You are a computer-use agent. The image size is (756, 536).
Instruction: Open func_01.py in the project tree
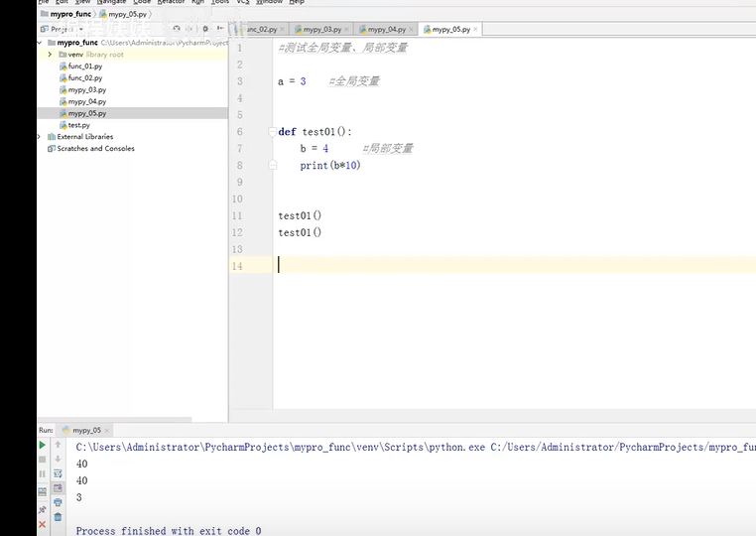tap(80, 67)
